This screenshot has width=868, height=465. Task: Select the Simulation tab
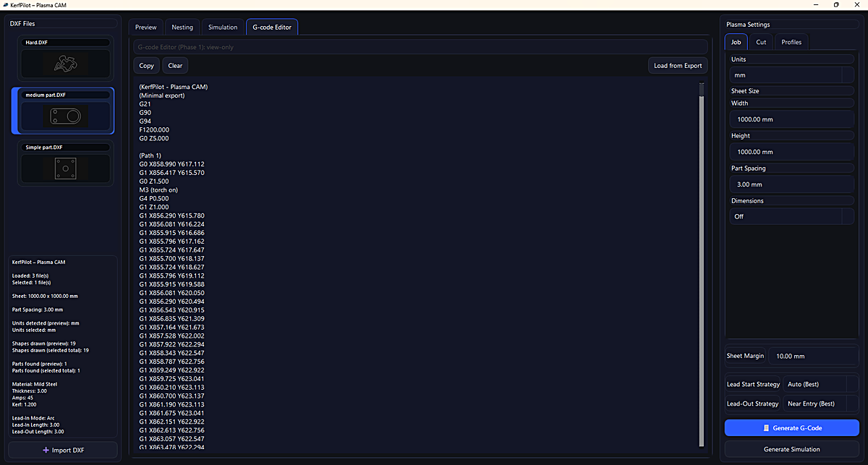(223, 27)
